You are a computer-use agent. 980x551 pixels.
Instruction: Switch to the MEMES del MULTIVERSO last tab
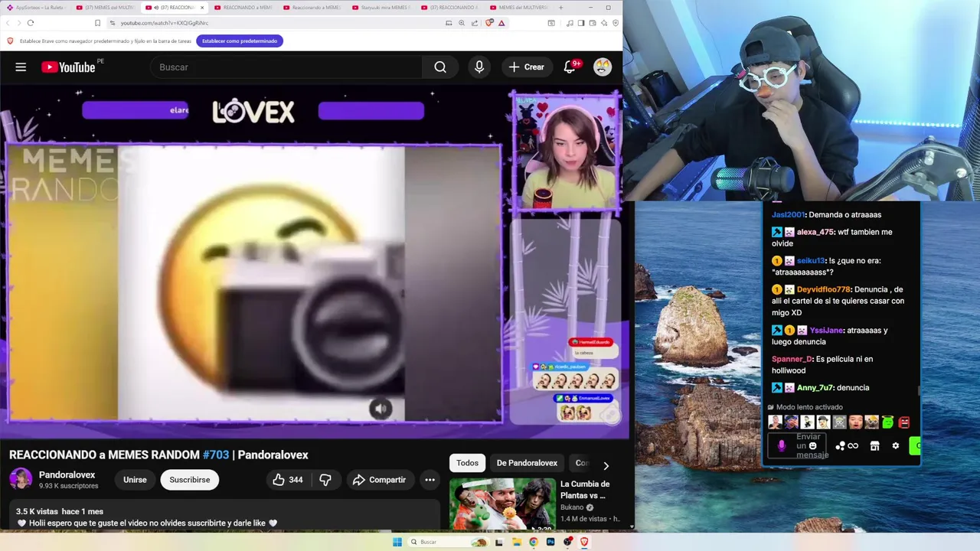point(521,8)
